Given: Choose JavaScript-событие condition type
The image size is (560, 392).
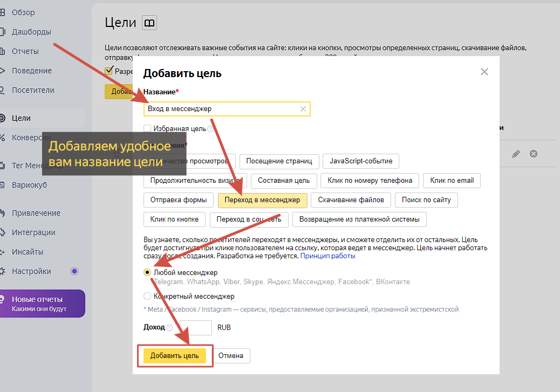Looking at the screenshot, I should 361,161.
